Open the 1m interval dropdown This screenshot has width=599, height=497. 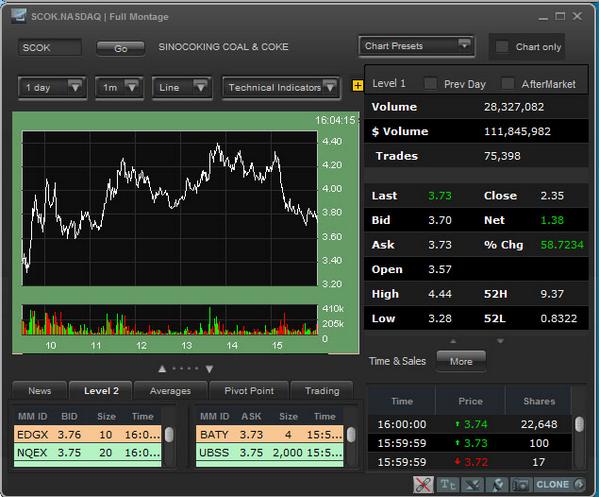point(119,87)
